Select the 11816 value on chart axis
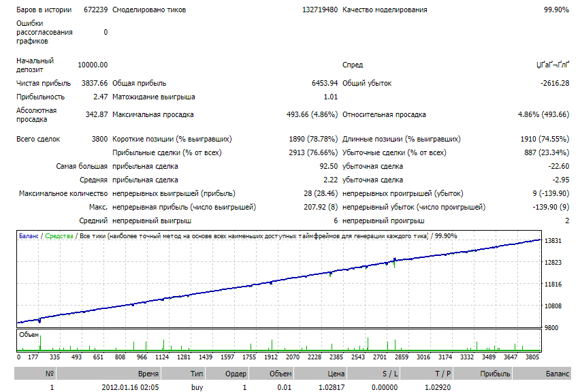Image resolution: width=580 pixels, height=392 pixels. [x=553, y=284]
